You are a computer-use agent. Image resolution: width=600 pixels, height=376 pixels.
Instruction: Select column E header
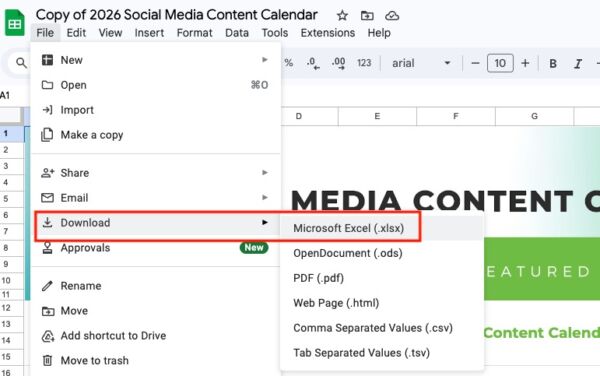(377, 116)
